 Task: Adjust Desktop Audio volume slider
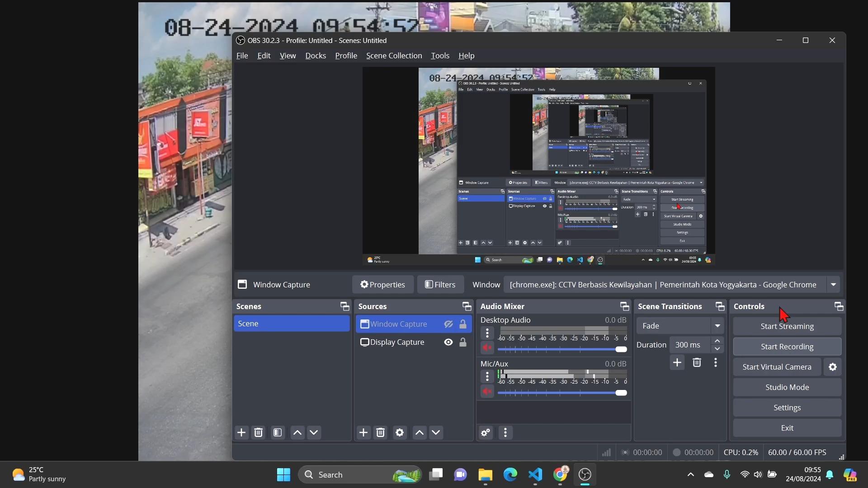pos(562,349)
